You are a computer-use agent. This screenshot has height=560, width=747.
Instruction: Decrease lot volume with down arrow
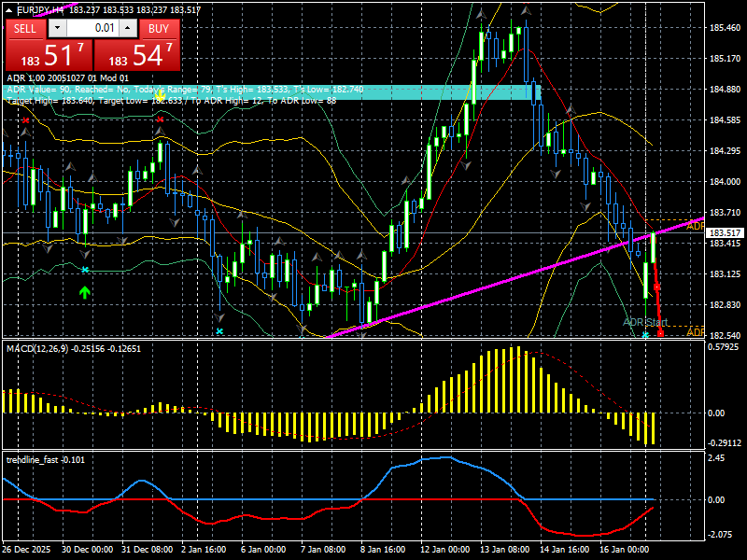57,28
